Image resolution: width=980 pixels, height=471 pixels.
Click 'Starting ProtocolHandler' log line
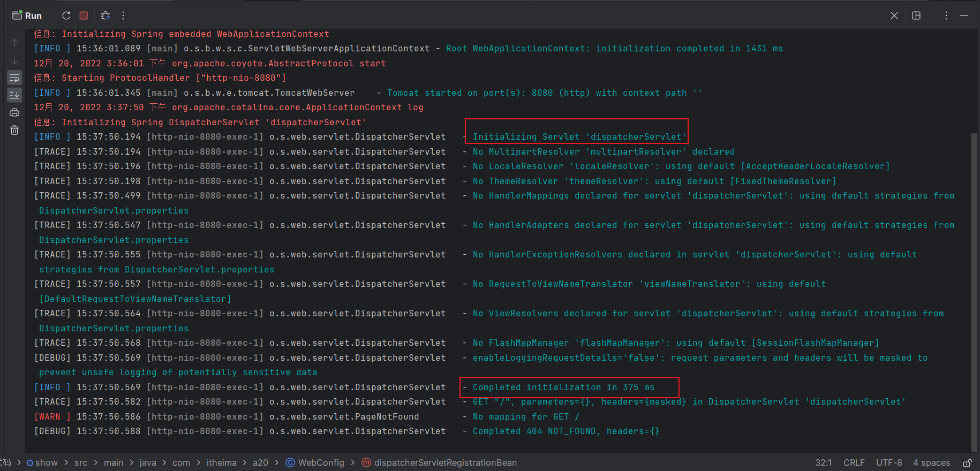(x=160, y=78)
